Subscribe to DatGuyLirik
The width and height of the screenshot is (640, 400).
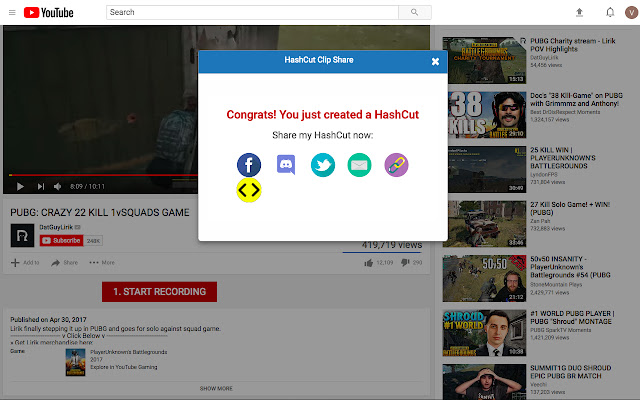click(61, 240)
